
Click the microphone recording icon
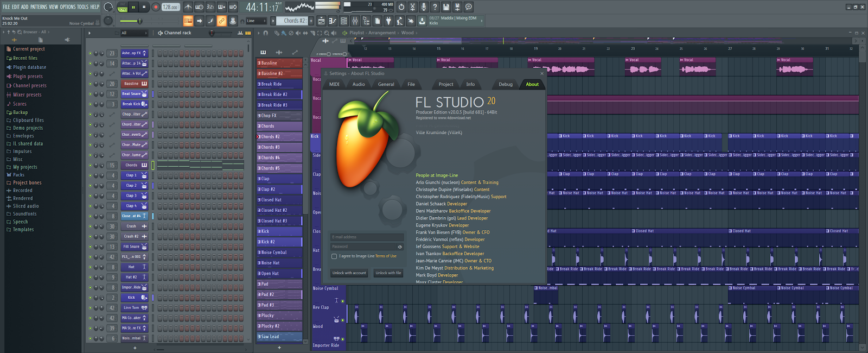click(x=423, y=7)
